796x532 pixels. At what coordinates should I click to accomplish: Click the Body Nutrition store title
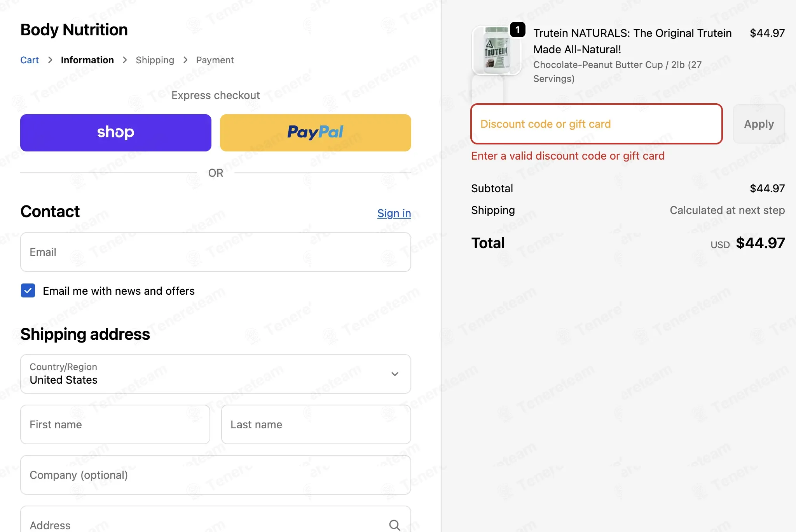coord(74,30)
